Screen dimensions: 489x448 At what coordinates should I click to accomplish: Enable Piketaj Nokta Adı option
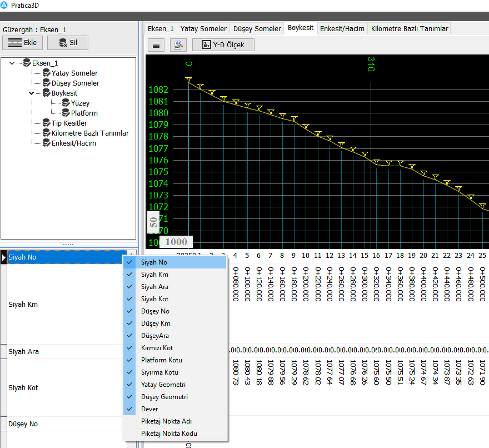click(166, 421)
